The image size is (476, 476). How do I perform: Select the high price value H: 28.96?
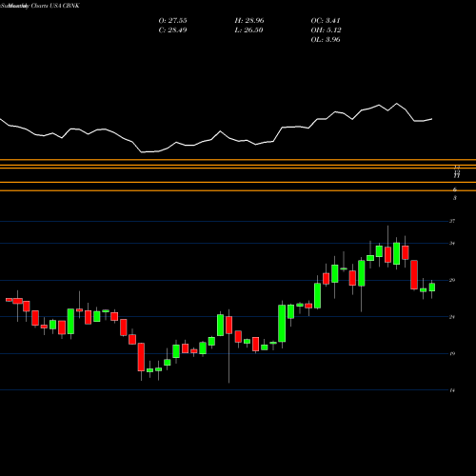[249, 21]
